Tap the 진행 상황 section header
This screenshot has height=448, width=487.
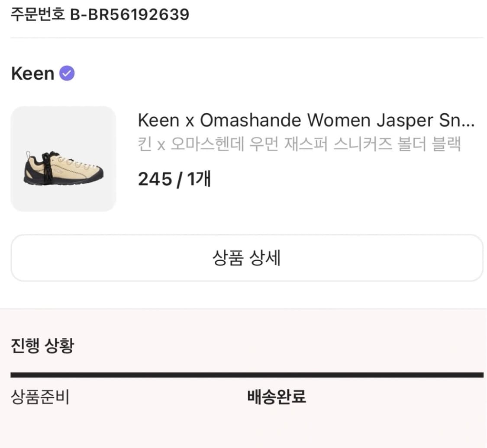tap(42, 345)
